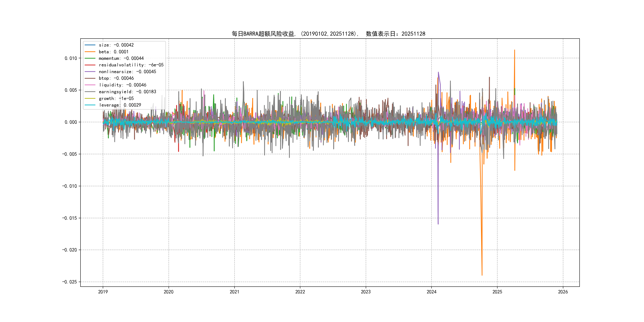Click the red residualvolatility legend swatch
644x322 pixels.
(90, 65)
